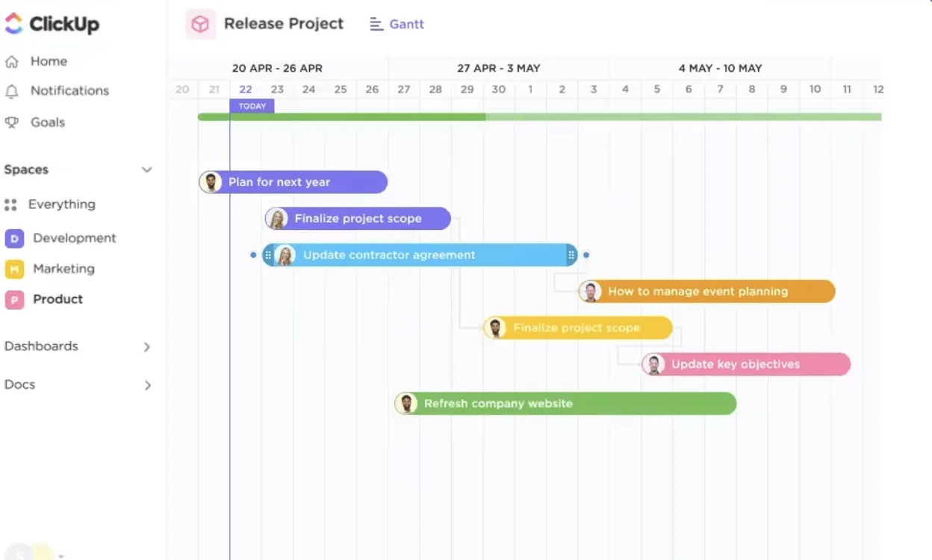
Task: Select the yellow Marketing space icon
Action: tap(14, 269)
